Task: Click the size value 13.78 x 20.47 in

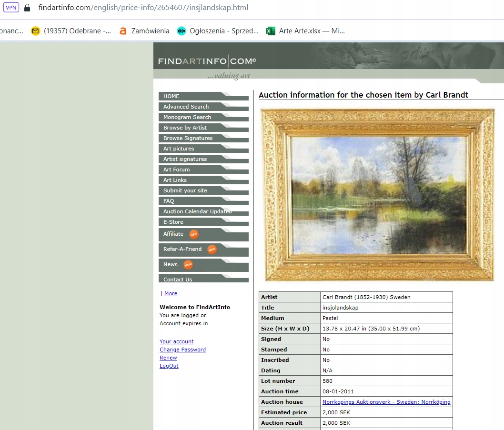Action: (371, 329)
